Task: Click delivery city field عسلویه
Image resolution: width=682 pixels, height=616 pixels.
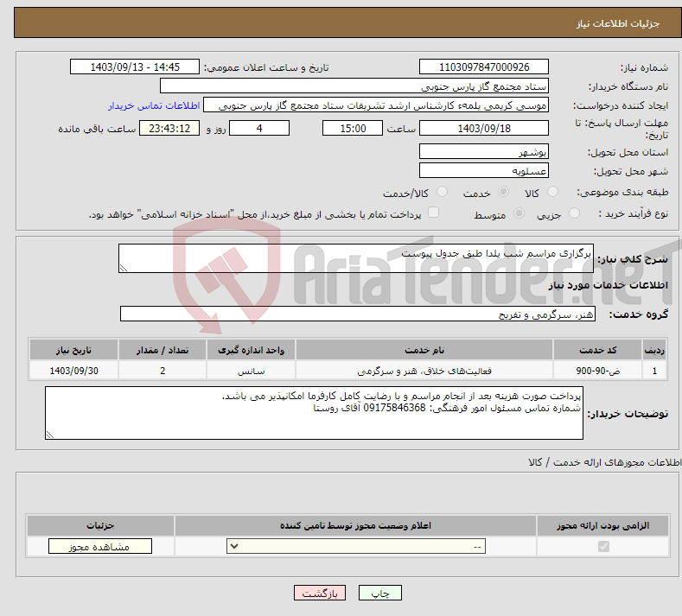Action: click(x=484, y=170)
